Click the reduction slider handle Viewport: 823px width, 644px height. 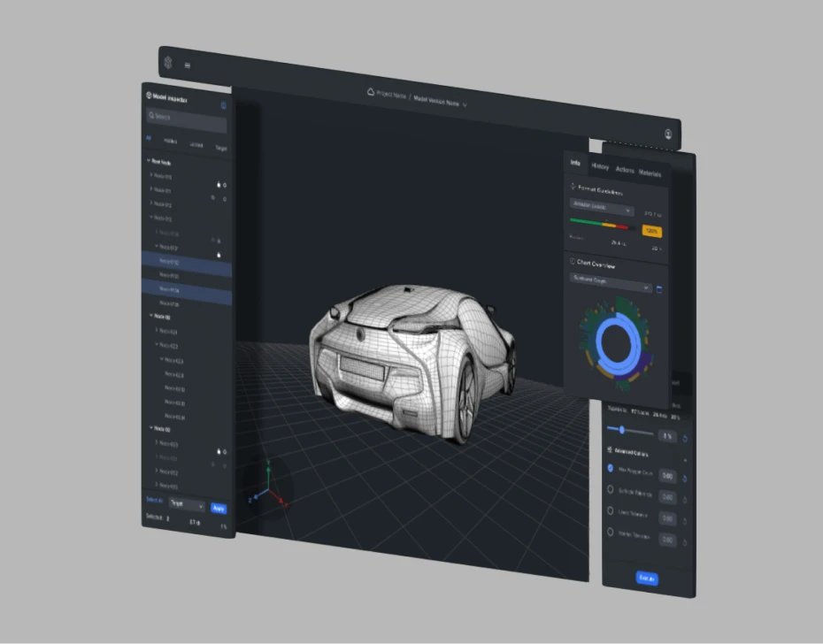pos(622,430)
